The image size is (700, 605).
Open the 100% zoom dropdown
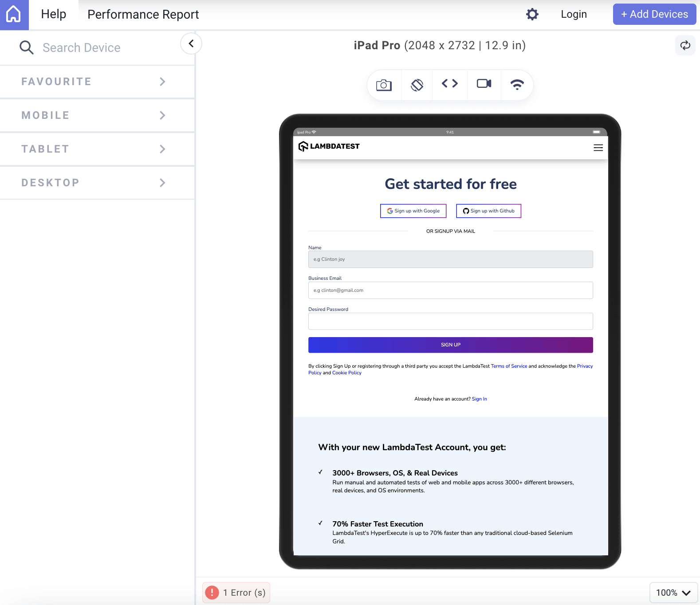(673, 593)
